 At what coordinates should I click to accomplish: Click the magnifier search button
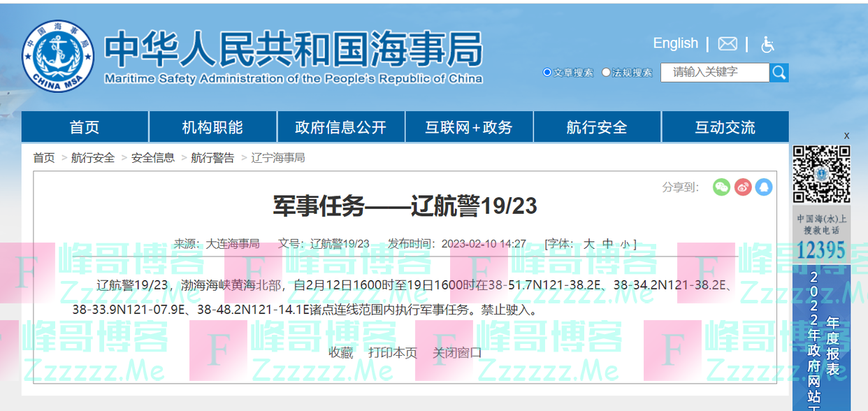(779, 72)
